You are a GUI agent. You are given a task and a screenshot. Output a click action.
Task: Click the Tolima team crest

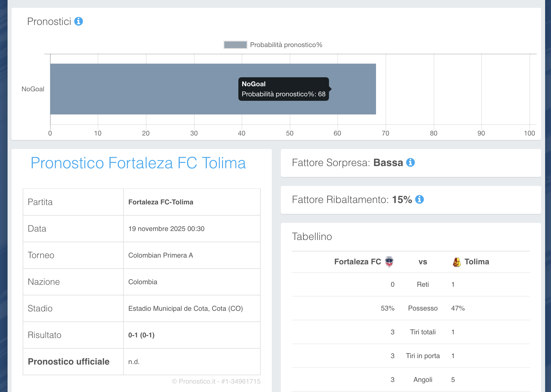click(x=457, y=262)
